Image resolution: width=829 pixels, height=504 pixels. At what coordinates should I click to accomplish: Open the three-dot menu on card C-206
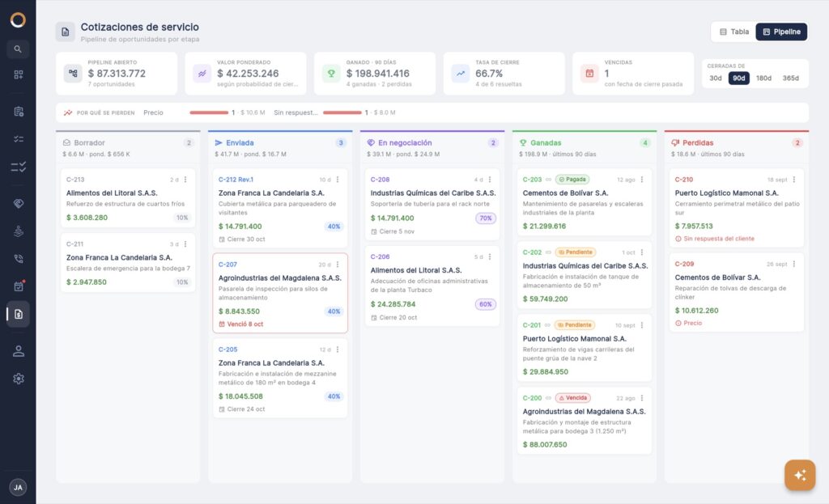490,256
